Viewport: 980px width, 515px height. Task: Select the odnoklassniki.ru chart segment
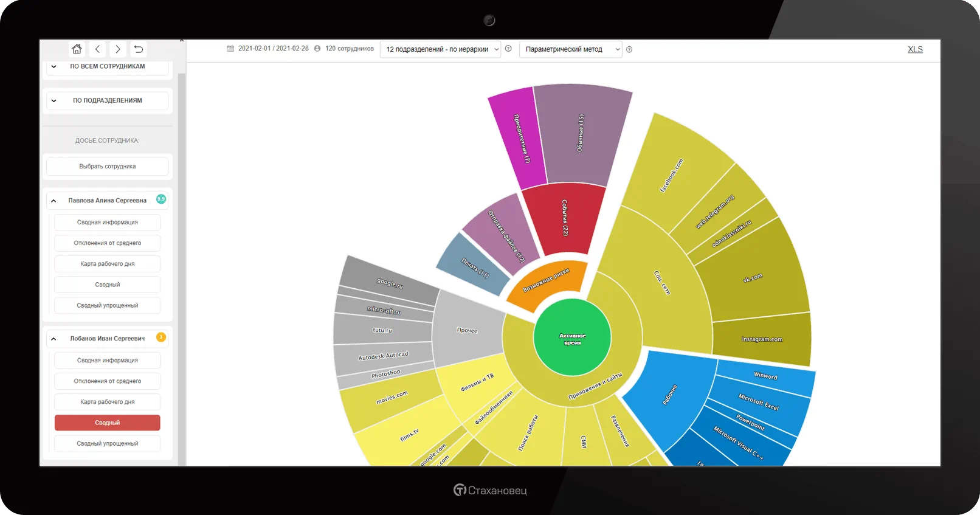coord(733,233)
